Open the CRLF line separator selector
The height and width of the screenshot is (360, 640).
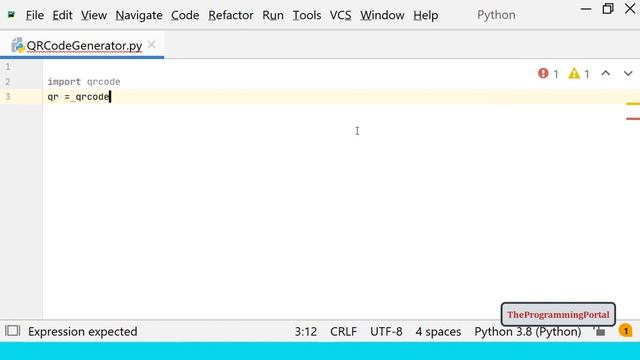343,331
